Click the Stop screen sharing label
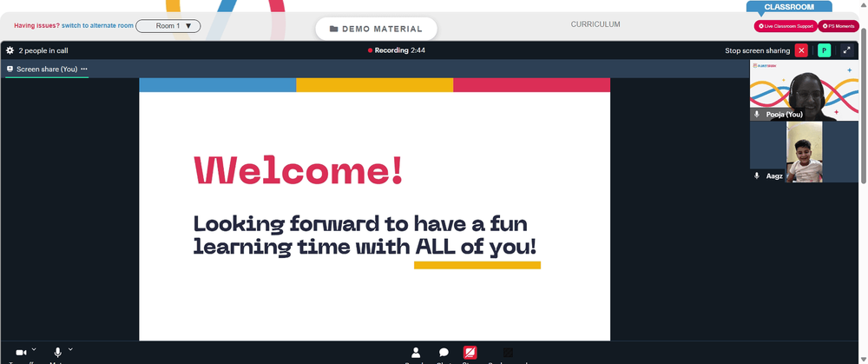The height and width of the screenshot is (364, 868). pos(757,50)
